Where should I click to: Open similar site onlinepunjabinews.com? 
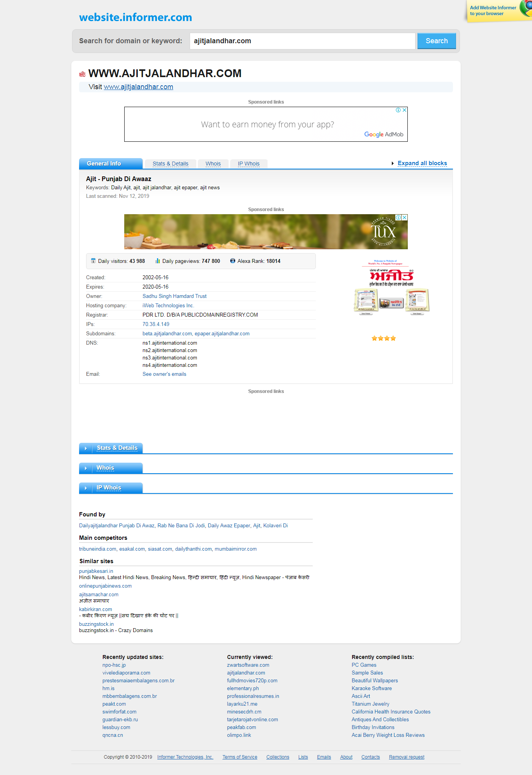pyautogui.click(x=105, y=586)
